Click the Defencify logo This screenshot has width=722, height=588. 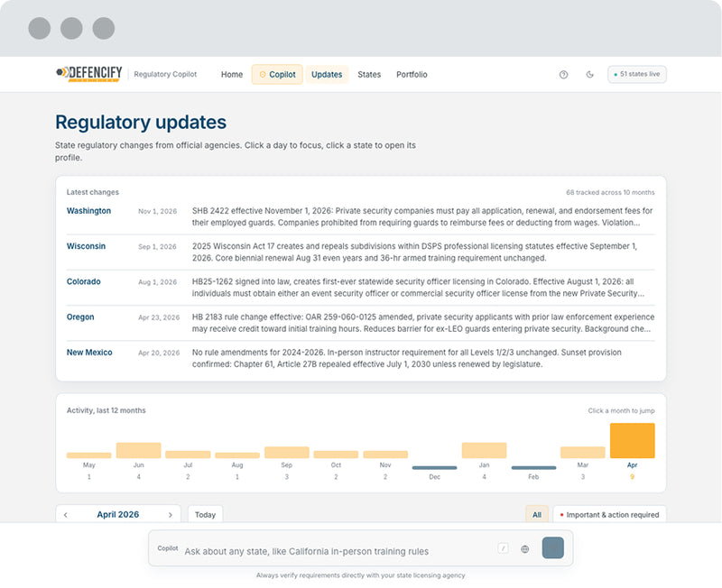(x=88, y=74)
